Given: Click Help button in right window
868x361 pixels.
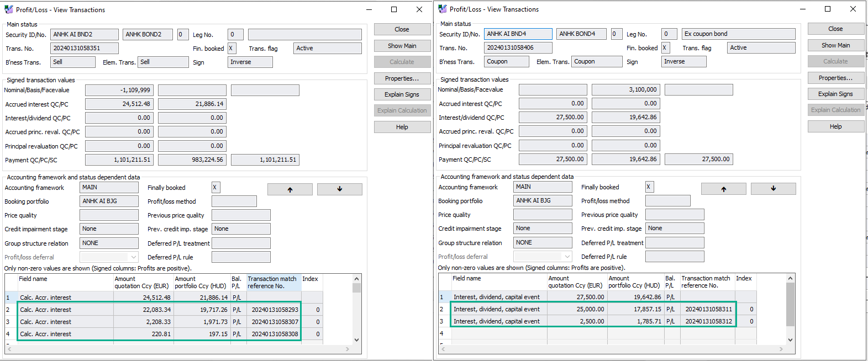Looking at the screenshot, I should (x=836, y=126).
